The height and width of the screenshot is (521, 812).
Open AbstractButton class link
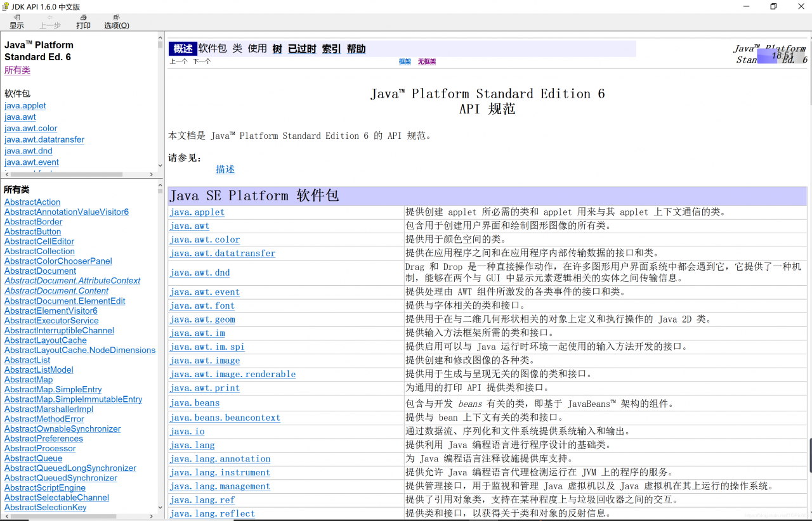(x=33, y=232)
